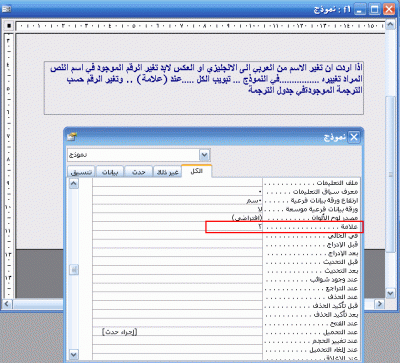Switch to the غير ذلك tab

pos(167,172)
